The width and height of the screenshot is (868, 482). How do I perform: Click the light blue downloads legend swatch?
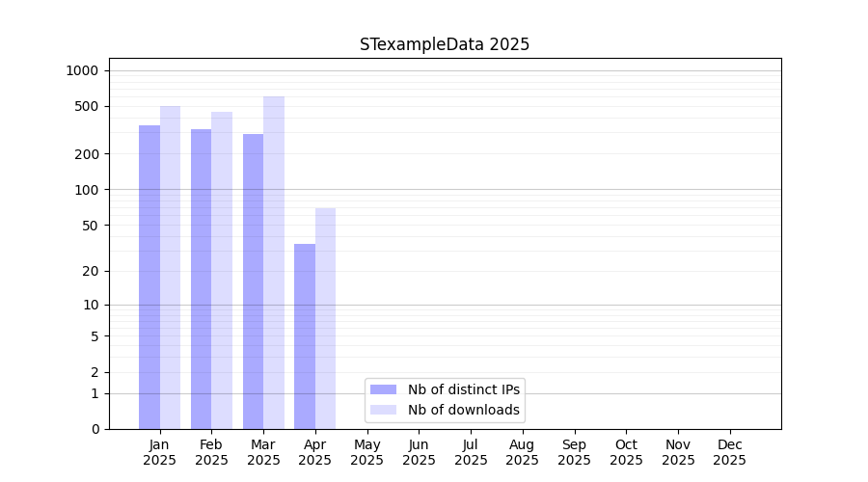383,410
